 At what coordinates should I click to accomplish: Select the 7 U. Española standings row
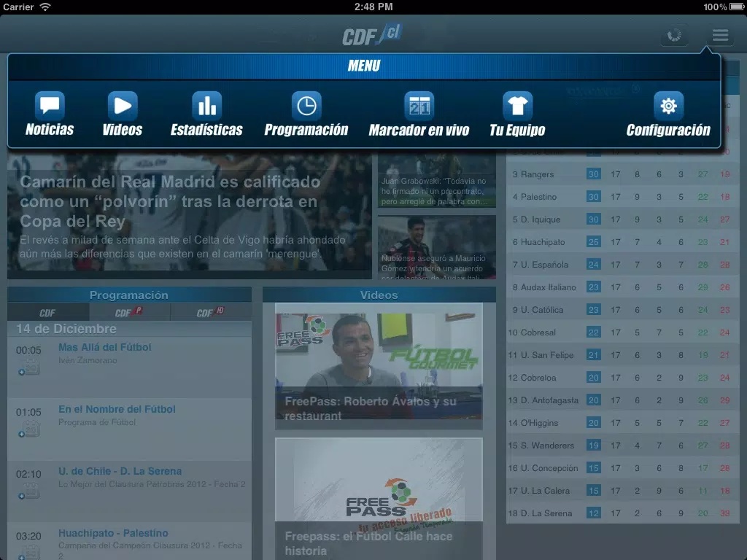623,265
